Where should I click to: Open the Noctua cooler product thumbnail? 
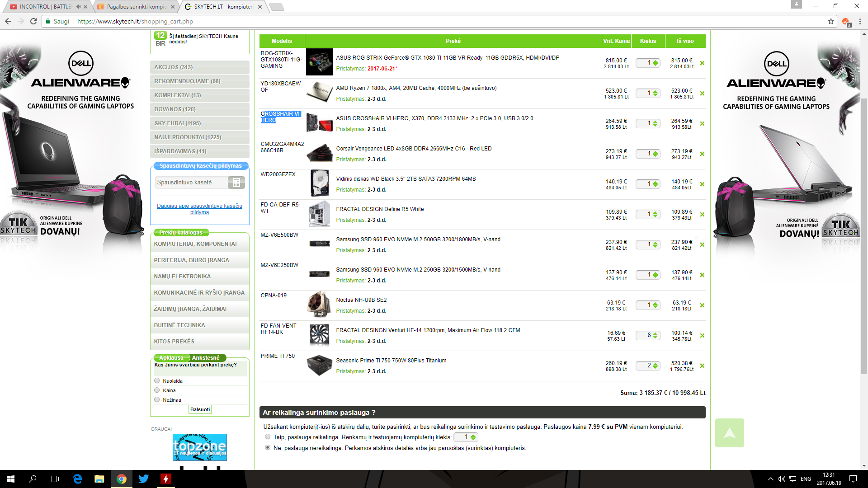tap(319, 305)
